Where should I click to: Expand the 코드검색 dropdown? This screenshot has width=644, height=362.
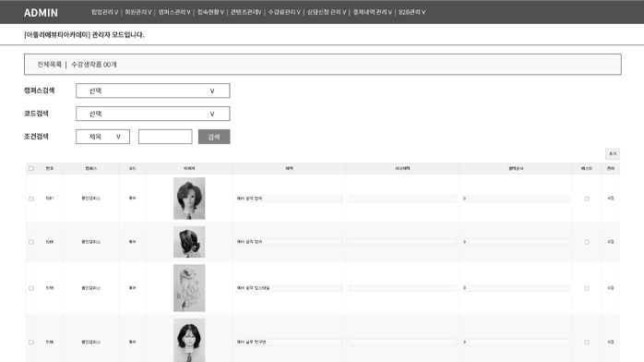[153, 114]
